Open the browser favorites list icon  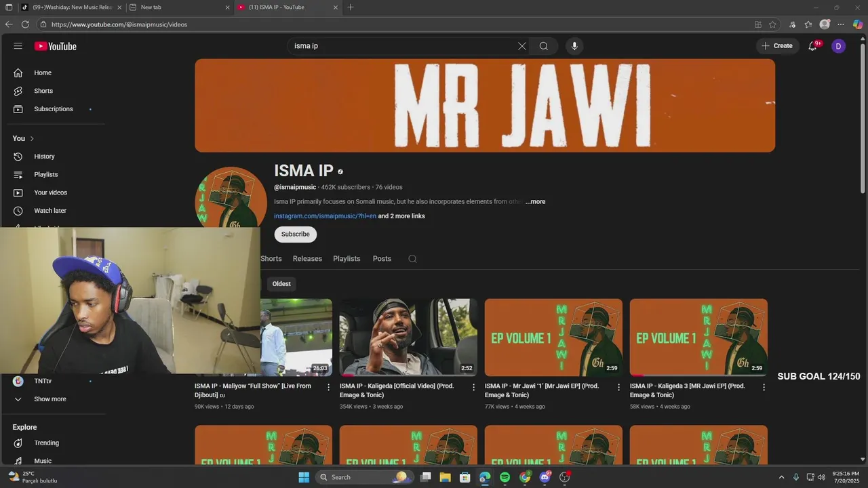point(808,24)
